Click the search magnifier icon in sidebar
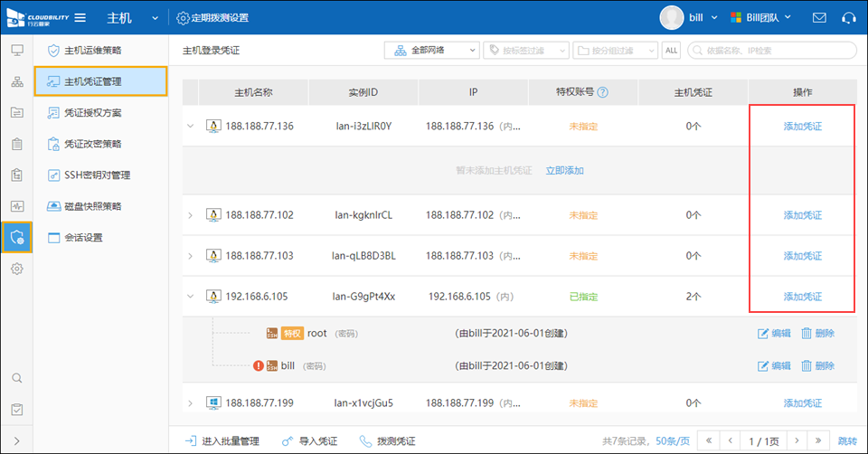Image resolution: width=868 pixels, height=454 pixels. tap(16, 378)
